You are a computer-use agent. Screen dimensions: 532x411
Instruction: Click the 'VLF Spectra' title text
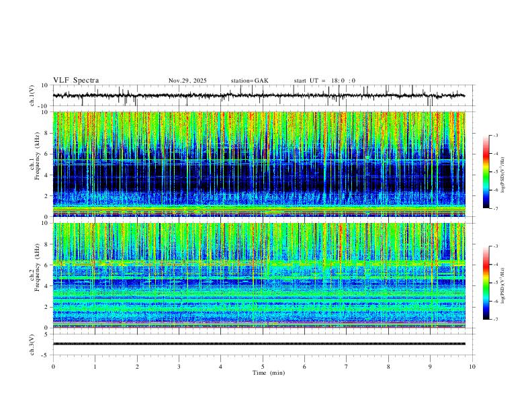tap(76, 81)
